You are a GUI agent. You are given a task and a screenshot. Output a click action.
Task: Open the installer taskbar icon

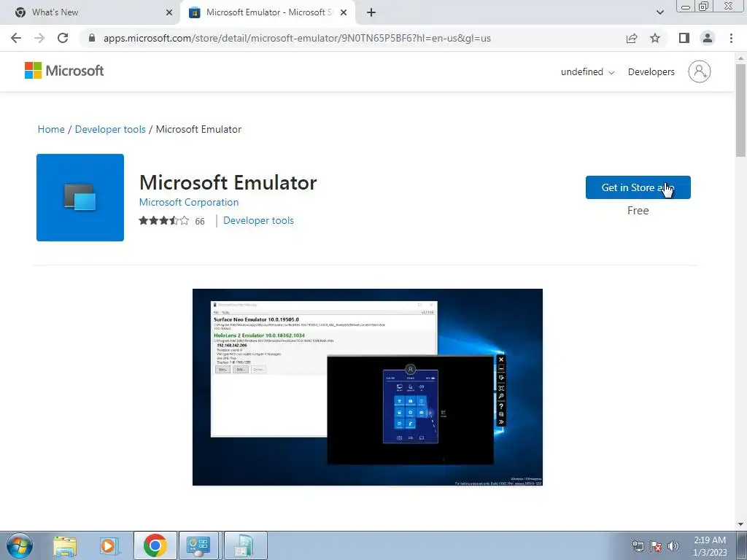[x=244, y=545]
